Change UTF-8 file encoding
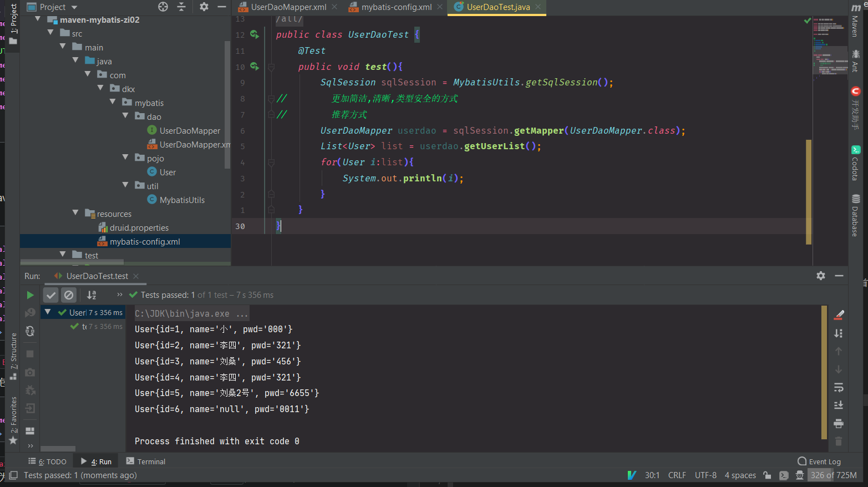 (705, 475)
